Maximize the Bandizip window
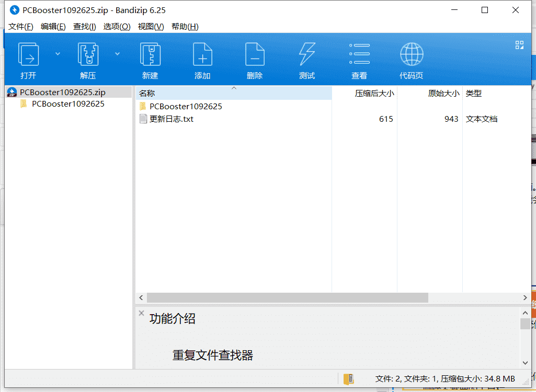This screenshot has width=536, height=392. tap(485, 10)
